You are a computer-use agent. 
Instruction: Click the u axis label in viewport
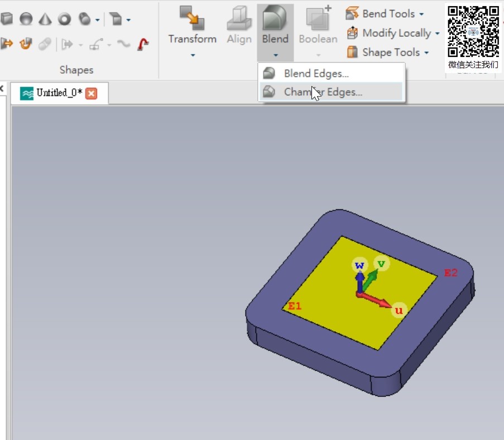(399, 310)
